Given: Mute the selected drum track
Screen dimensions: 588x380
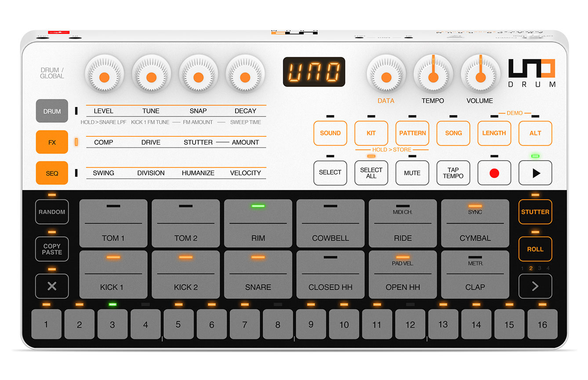Looking at the screenshot, I should coord(412,173).
